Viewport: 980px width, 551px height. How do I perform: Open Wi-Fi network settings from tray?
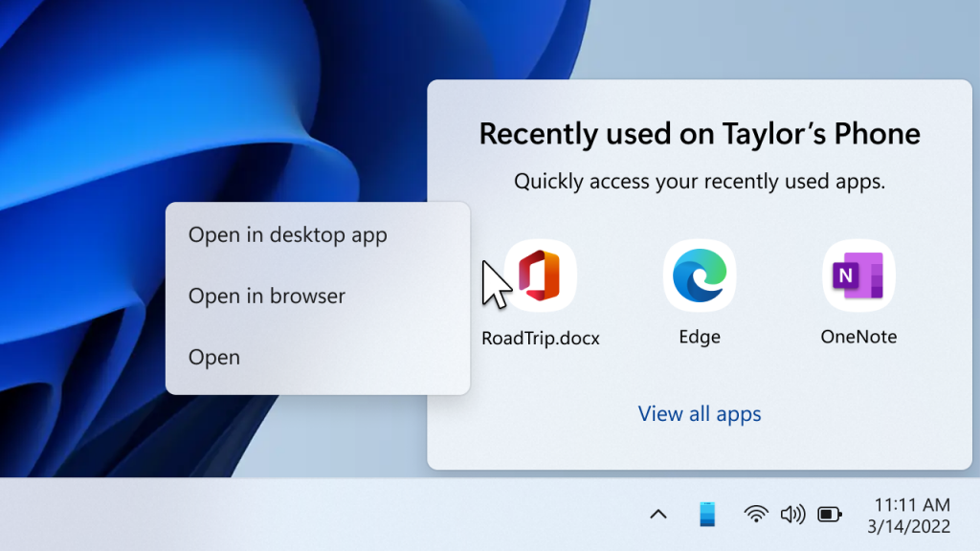(x=756, y=515)
